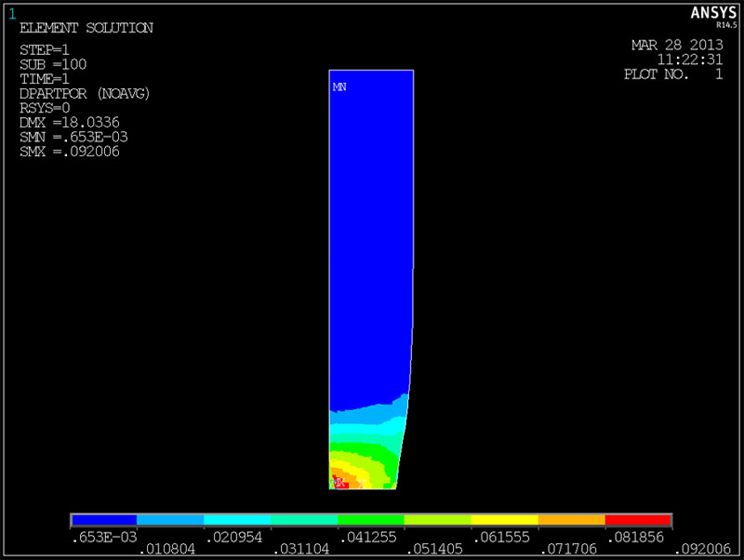
Task: Click the orange legend color band
Action: (571, 520)
